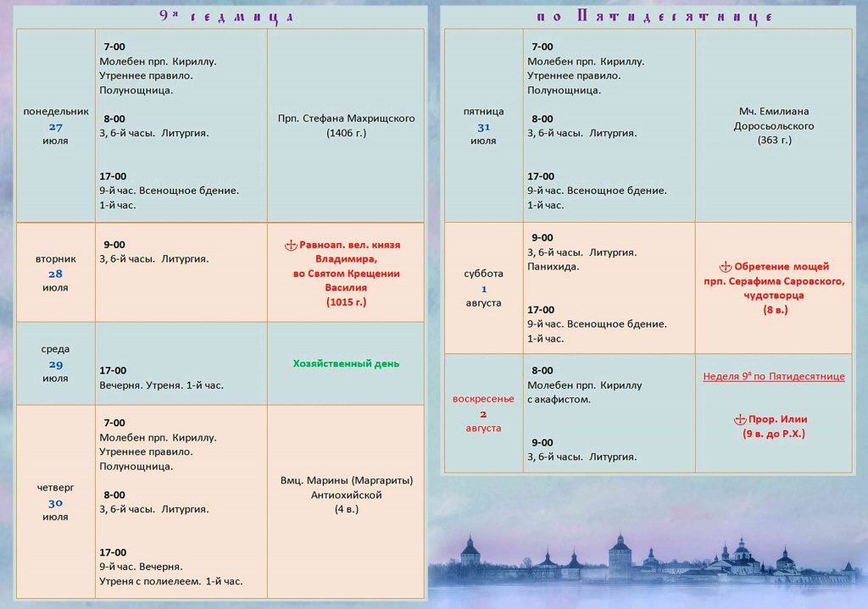Viewport: 868px width, 609px height.
Task: Open the Неделя 9я по Пятидесятнице link
Action: point(774,376)
